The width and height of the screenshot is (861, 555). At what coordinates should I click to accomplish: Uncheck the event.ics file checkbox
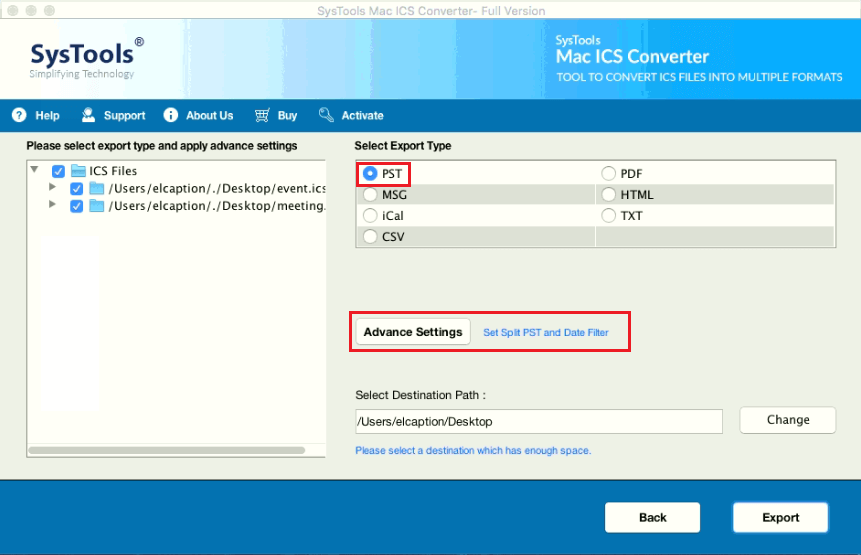(76, 189)
